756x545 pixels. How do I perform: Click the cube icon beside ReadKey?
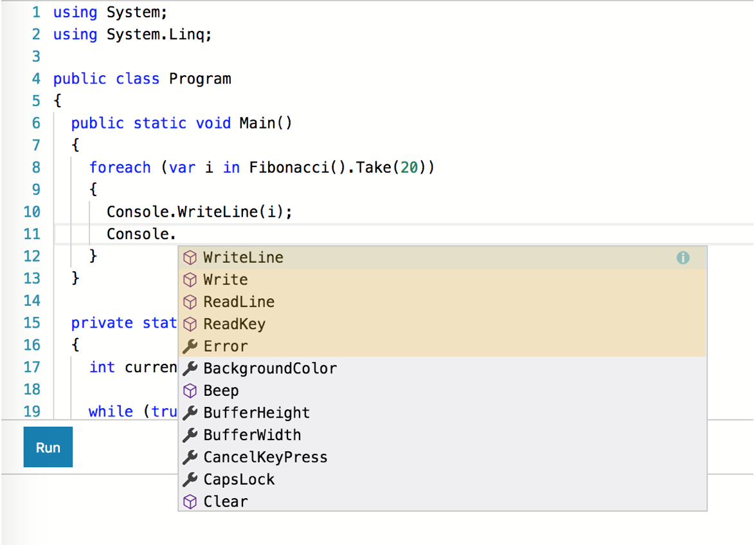[x=190, y=324]
